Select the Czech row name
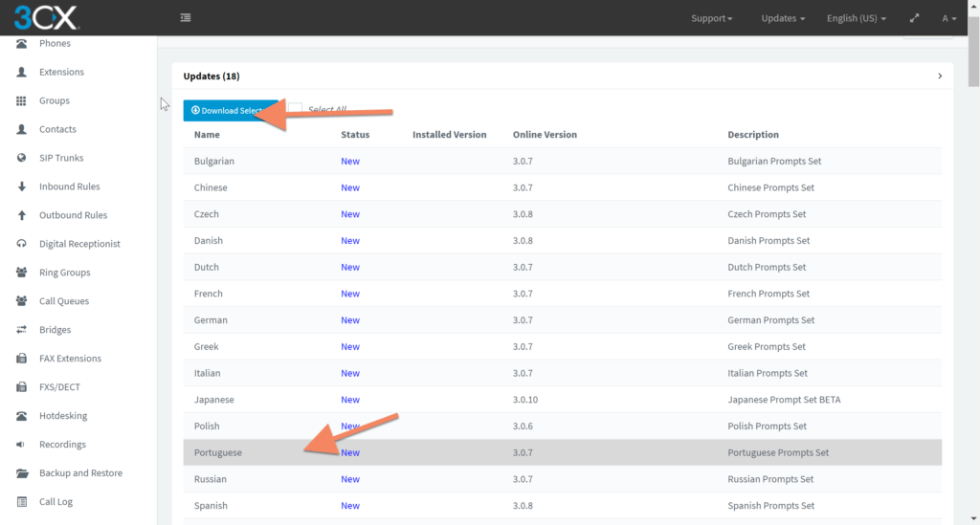The image size is (980, 525). (x=207, y=214)
